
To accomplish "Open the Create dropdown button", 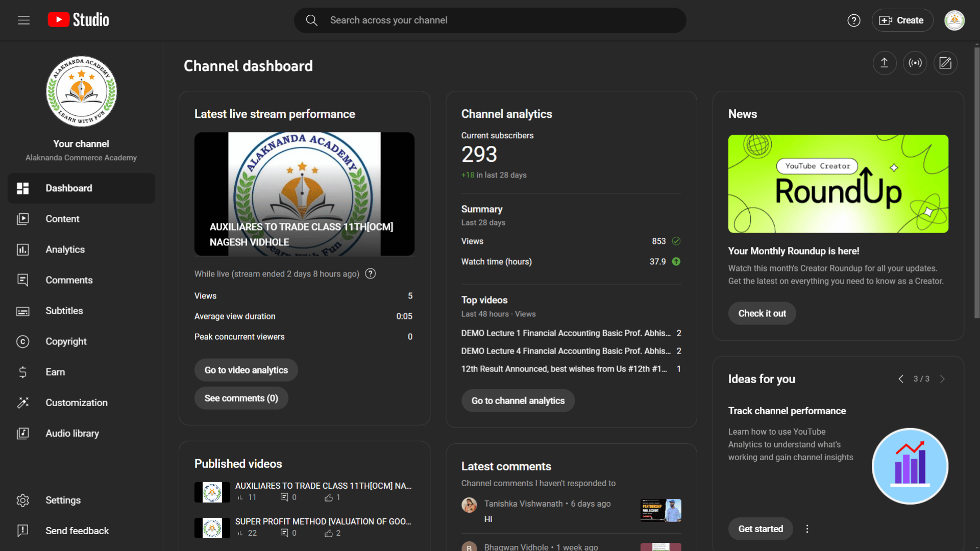I will click(x=902, y=20).
